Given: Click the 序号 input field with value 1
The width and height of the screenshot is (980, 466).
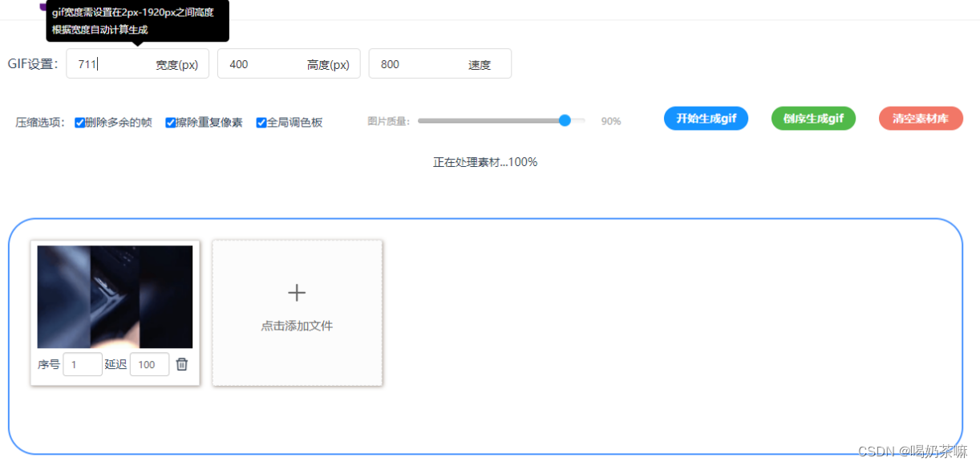Looking at the screenshot, I should [x=83, y=364].
